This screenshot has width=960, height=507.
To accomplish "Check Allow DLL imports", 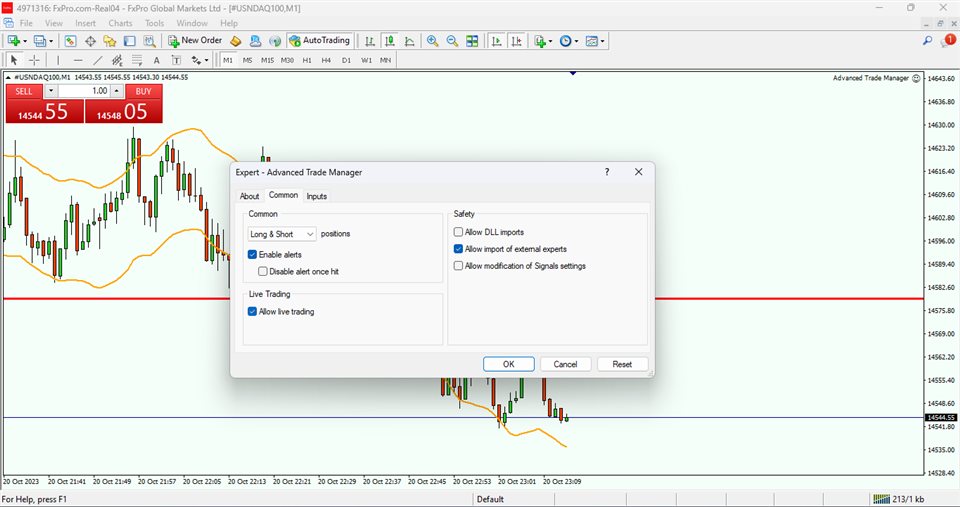I will pyautogui.click(x=458, y=232).
